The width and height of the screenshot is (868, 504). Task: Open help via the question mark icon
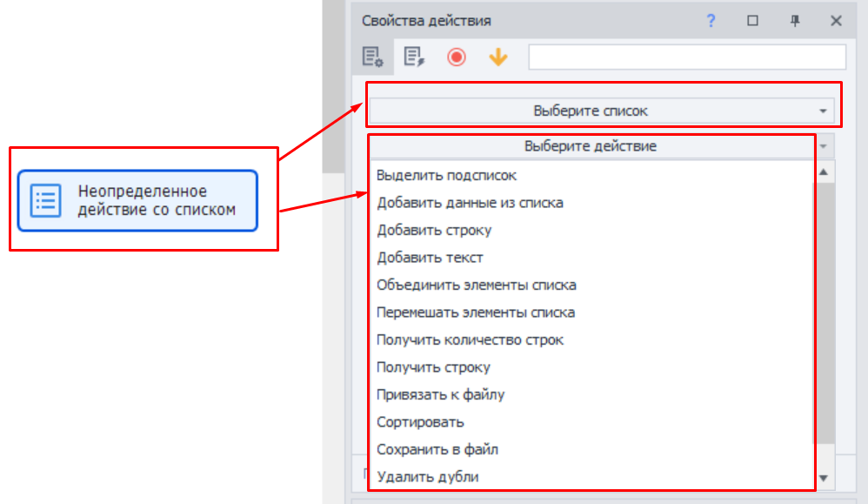pos(711,18)
